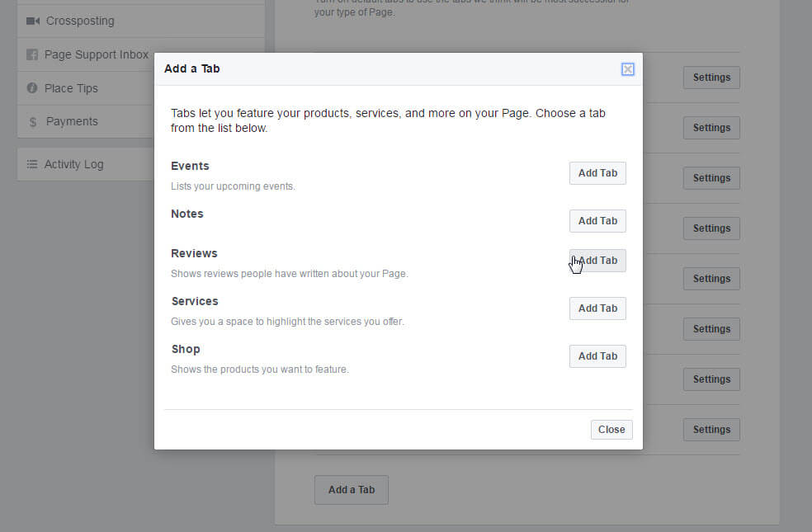This screenshot has height=532, width=812.
Task: Add the Shop tab
Action: click(x=597, y=356)
